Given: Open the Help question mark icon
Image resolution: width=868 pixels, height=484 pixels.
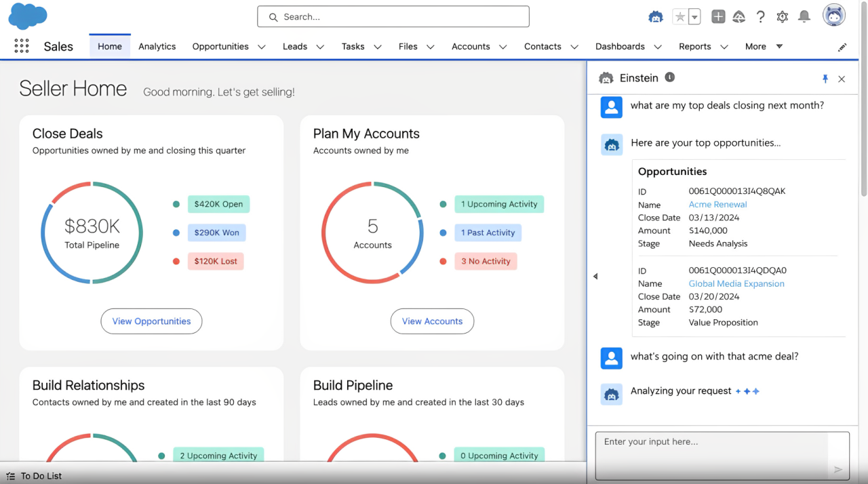Looking at the screenshot, I should 761,17.
